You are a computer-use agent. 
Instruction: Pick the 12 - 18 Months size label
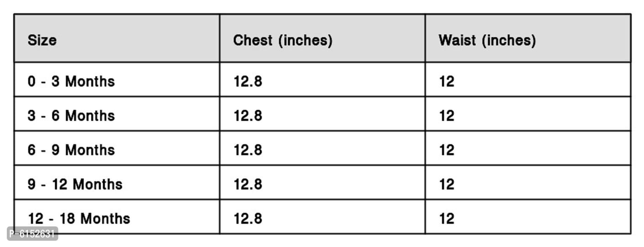coord(79,219)
